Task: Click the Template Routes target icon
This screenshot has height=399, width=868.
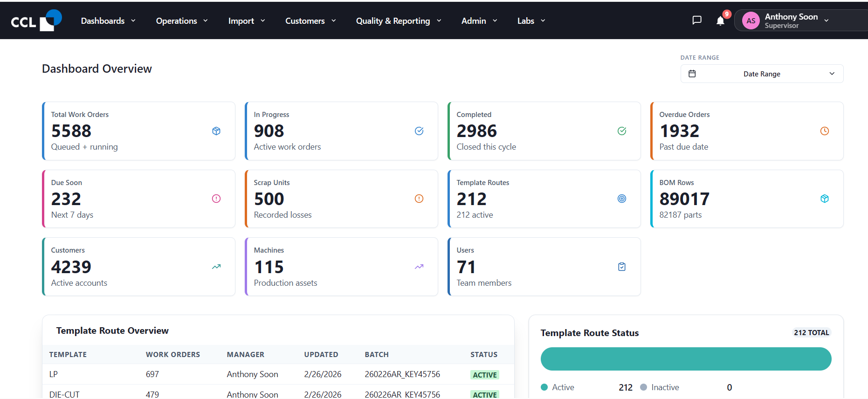Action: point(622,199)
